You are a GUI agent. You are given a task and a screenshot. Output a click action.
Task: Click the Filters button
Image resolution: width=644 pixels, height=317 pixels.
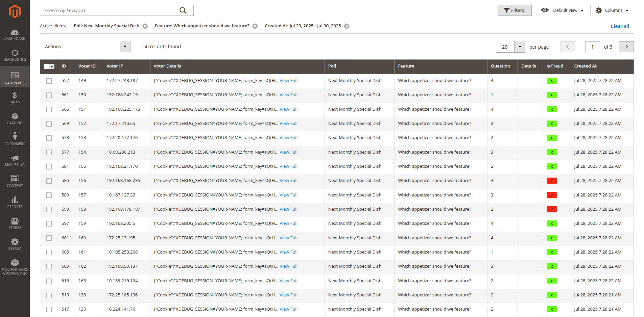click(x=514, y=10)
